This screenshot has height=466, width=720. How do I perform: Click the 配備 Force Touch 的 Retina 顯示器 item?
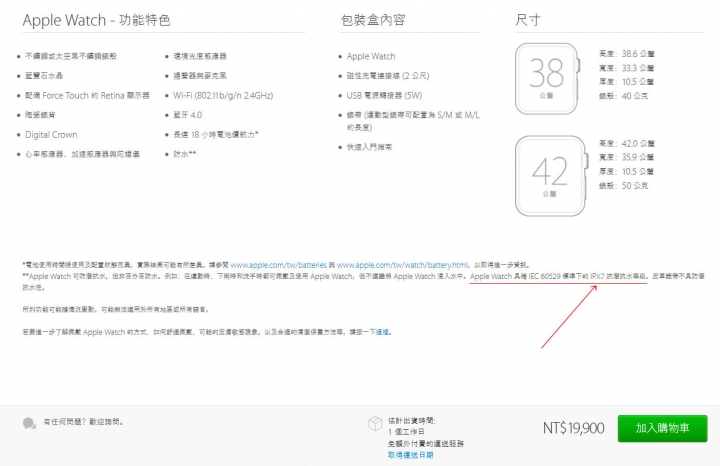[87, 95]
